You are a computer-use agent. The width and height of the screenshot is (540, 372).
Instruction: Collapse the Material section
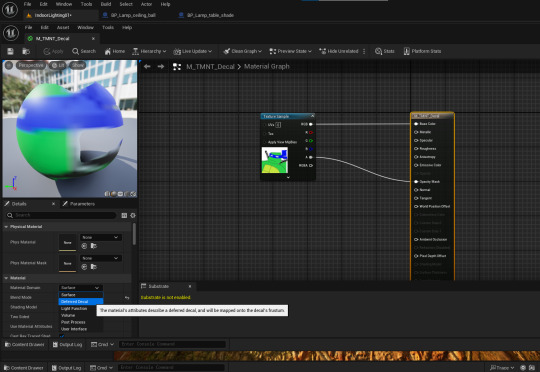[6, 278]
